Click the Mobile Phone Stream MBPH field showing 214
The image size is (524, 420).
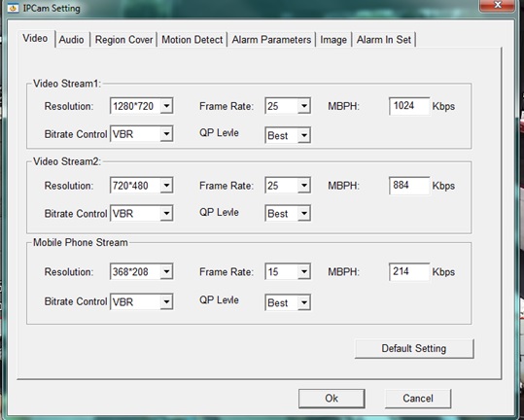(x=409, y=271)
